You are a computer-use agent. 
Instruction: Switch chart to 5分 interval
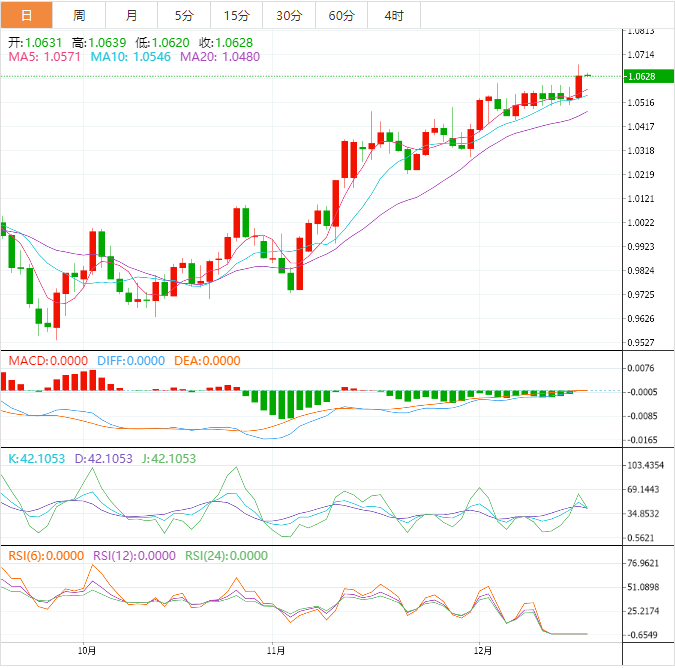[x=184, y=15]
